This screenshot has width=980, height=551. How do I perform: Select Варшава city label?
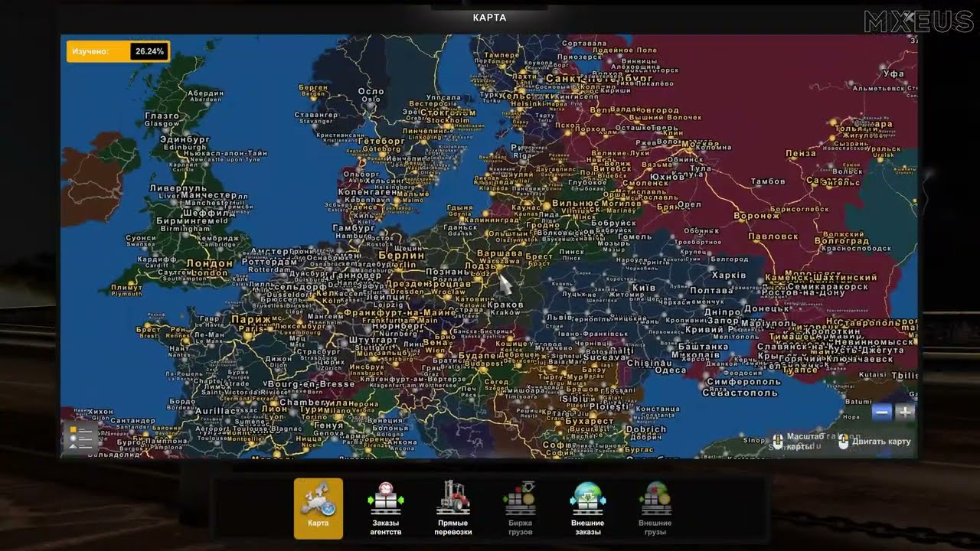tap(499, 253)
